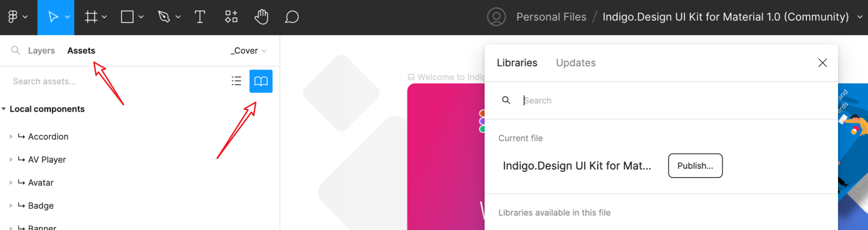Toggle assets list view
The image size is (868, 230).
(x=237, y=81)
